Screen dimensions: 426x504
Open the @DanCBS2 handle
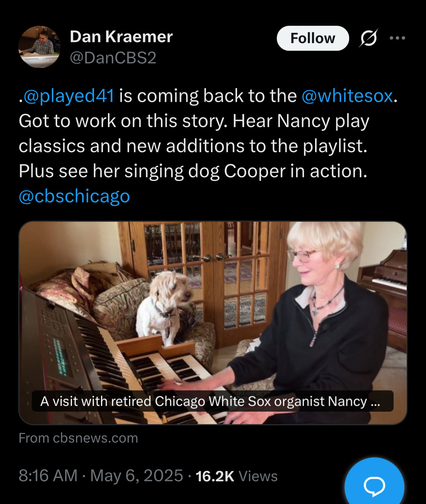pyautogui.click(x=113, y=58)
